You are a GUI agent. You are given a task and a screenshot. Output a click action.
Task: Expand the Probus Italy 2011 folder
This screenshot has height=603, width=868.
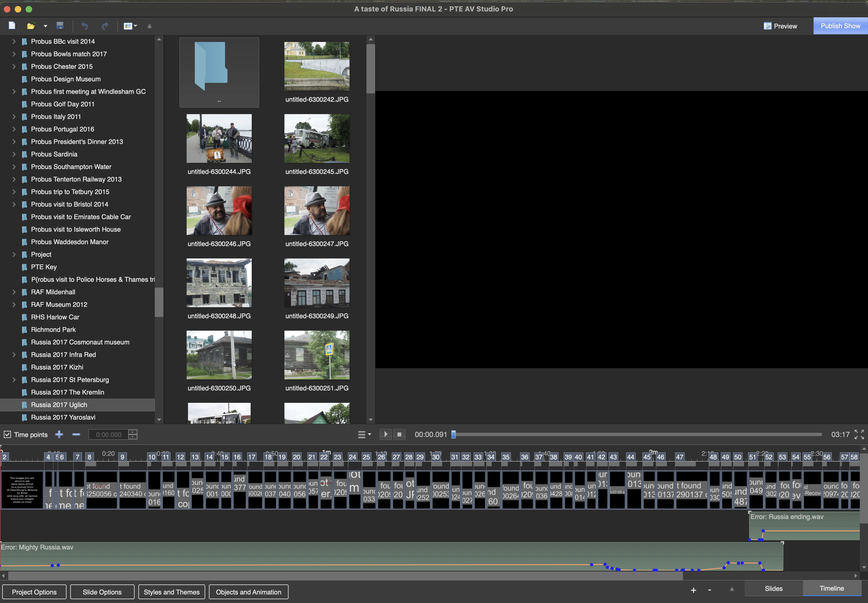(x=14, y=117)
